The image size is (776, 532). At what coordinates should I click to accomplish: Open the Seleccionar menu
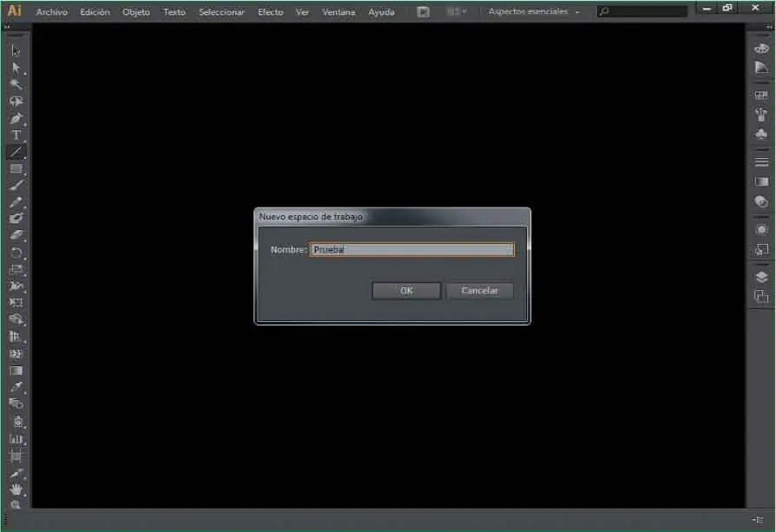pyautogui.click(x=221, y=12)
